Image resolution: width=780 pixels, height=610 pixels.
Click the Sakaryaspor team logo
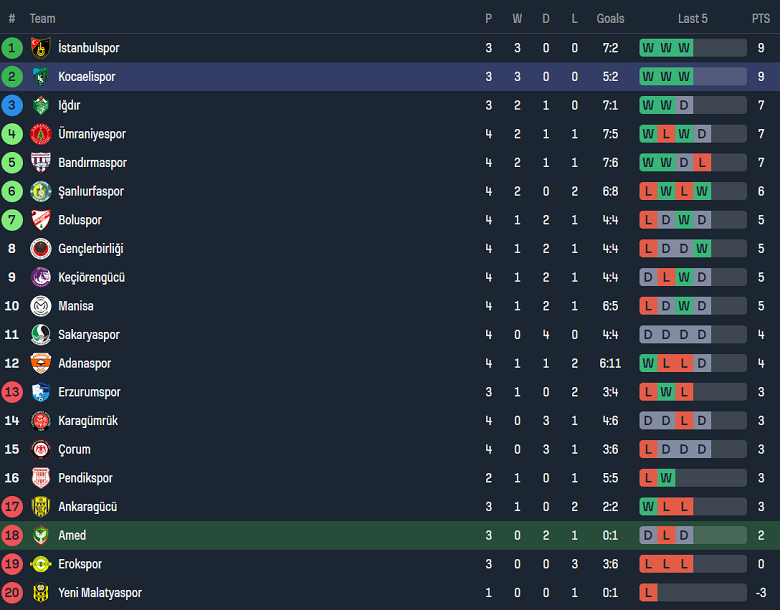pyautogui.click(x=40, y=335)
